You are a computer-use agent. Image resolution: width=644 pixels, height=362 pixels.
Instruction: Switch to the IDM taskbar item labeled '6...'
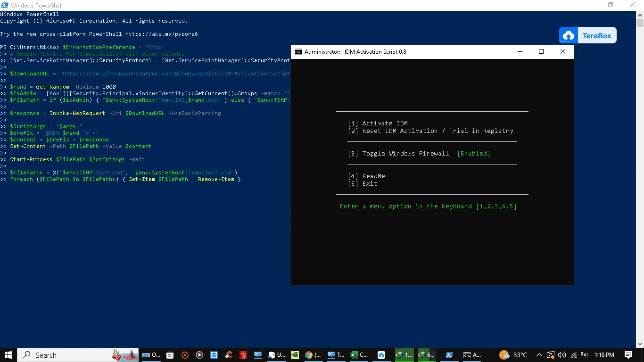point(427,355)
